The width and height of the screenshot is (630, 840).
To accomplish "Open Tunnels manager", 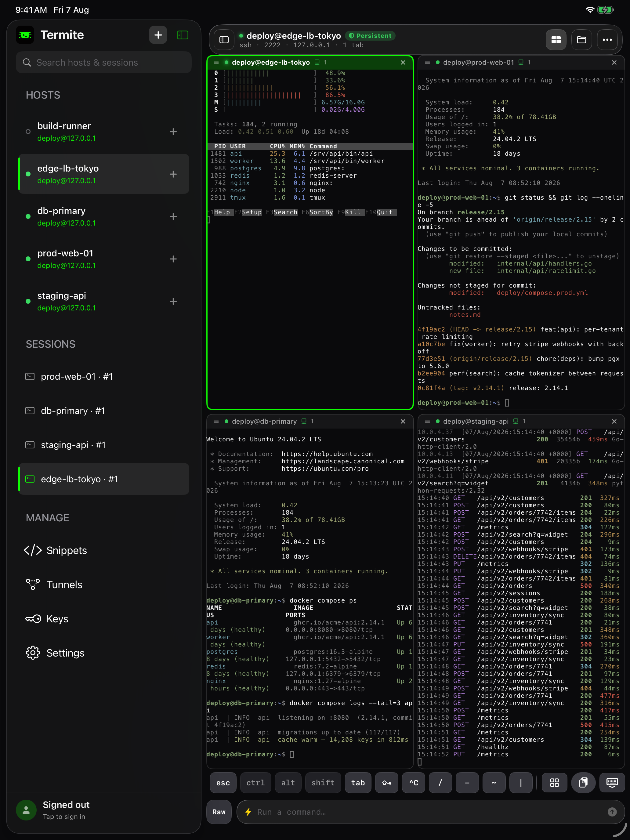I will tap(104, 585).
